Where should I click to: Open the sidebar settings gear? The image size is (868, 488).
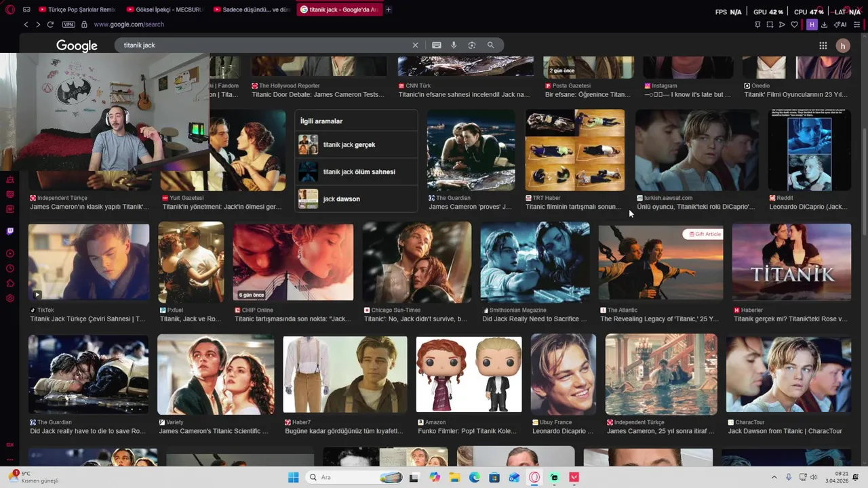tap(9, 298)
